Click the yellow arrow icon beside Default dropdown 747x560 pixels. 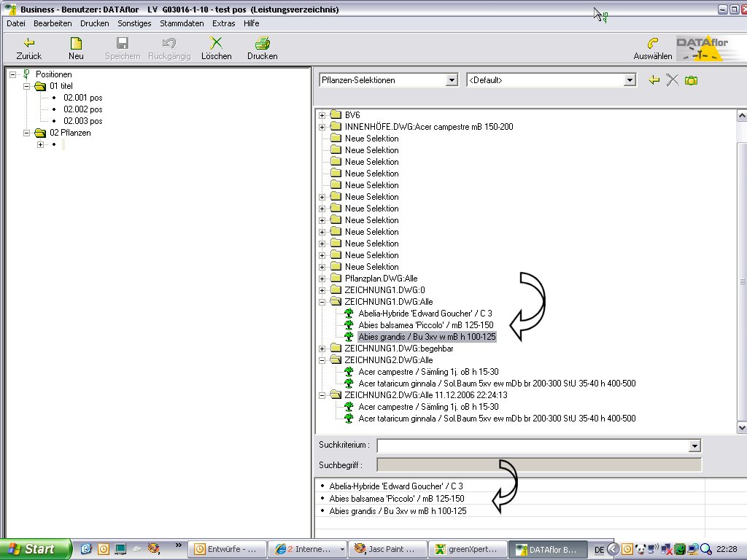(x=654, y=80)
